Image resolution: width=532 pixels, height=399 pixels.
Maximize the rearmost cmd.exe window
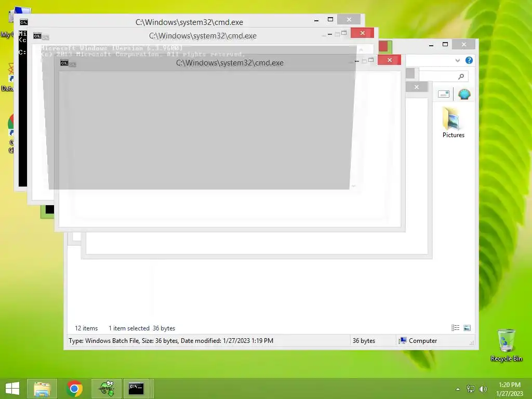click(330, 20)
